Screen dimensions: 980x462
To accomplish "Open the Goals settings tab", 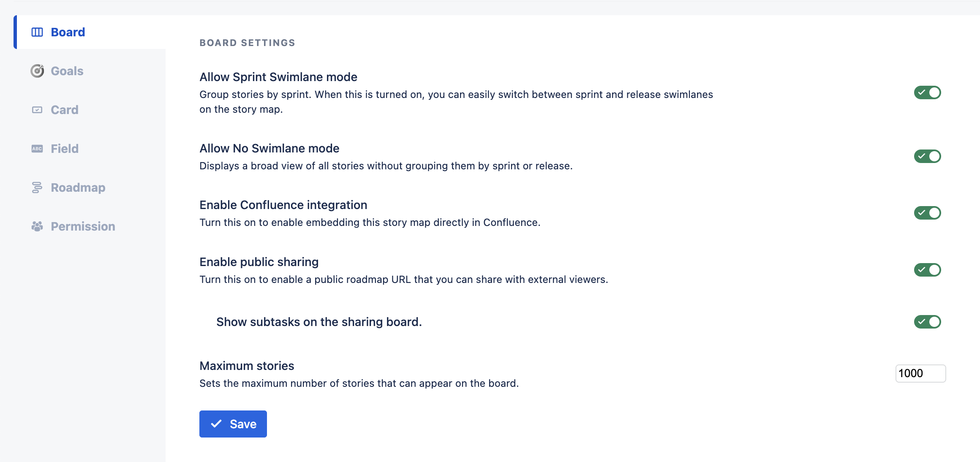I will point(67,71).
